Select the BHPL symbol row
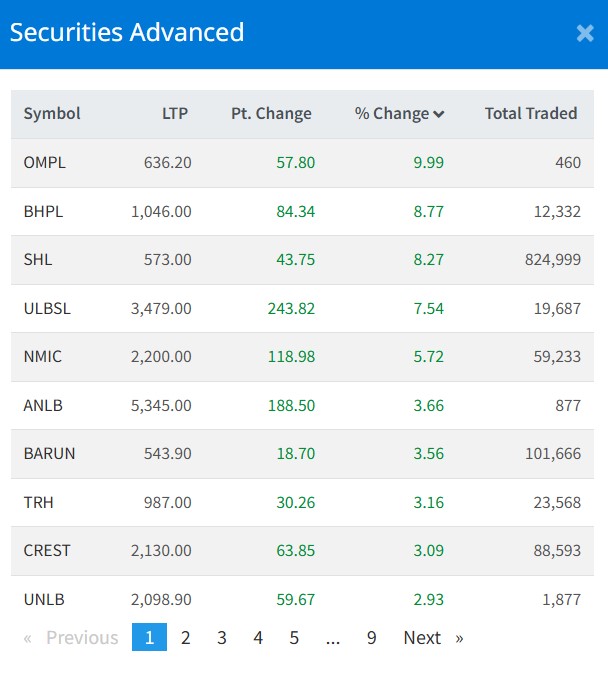 tap(43, 211)
